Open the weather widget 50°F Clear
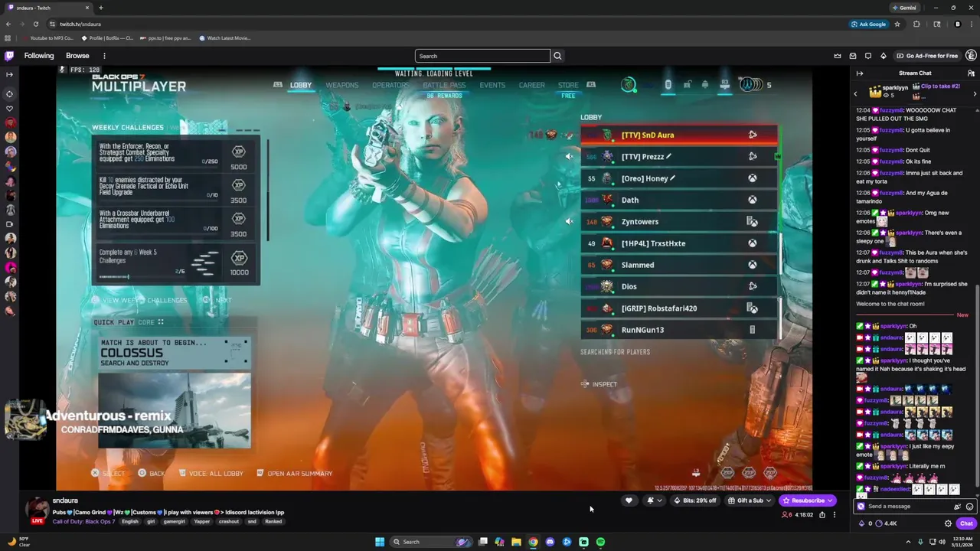The width and height of the screenshot is (980, 551). click(x=18, y=542)
